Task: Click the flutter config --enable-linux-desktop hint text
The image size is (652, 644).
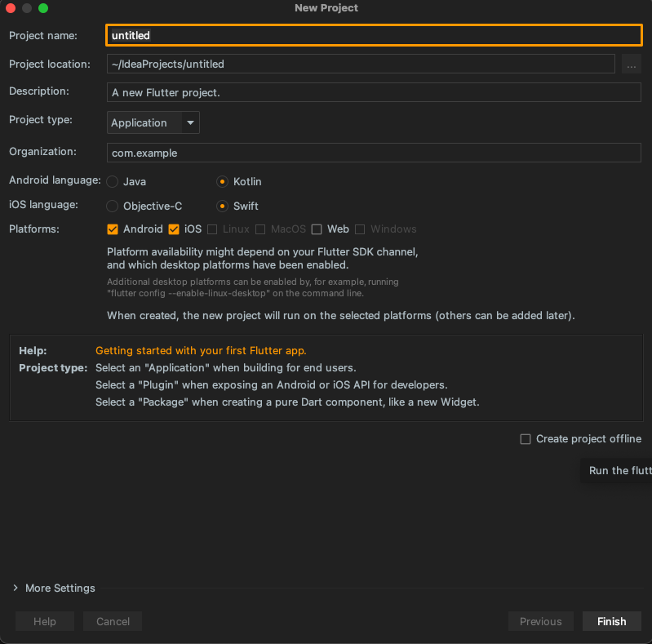Action: [x=235, y=293]
